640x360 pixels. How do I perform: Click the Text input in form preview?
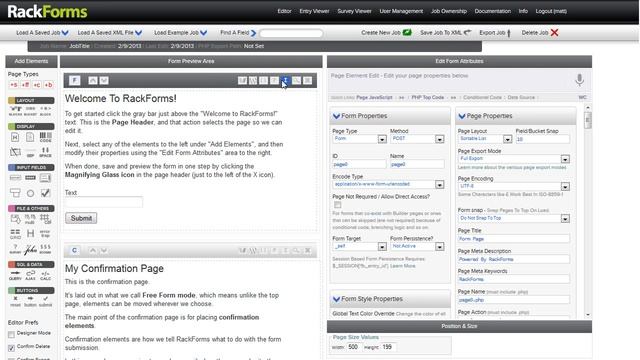pos(104,202)
